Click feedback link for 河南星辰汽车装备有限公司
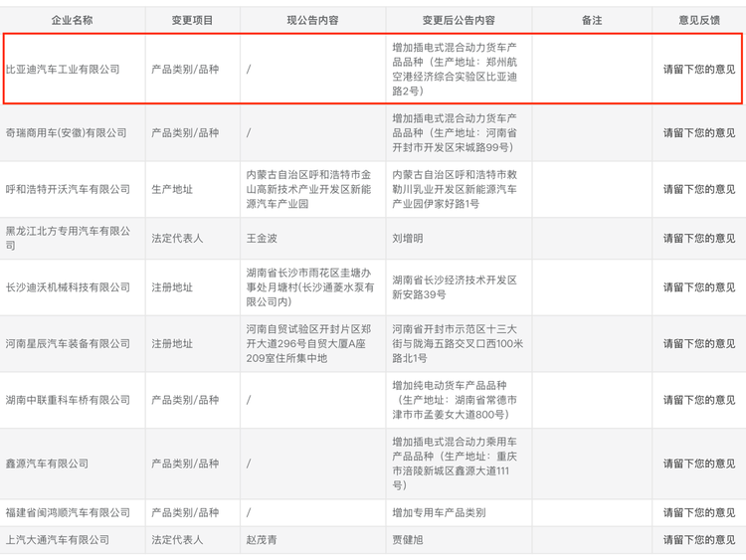The width and height of the screenshot is (746, 560). coord(699,344)
